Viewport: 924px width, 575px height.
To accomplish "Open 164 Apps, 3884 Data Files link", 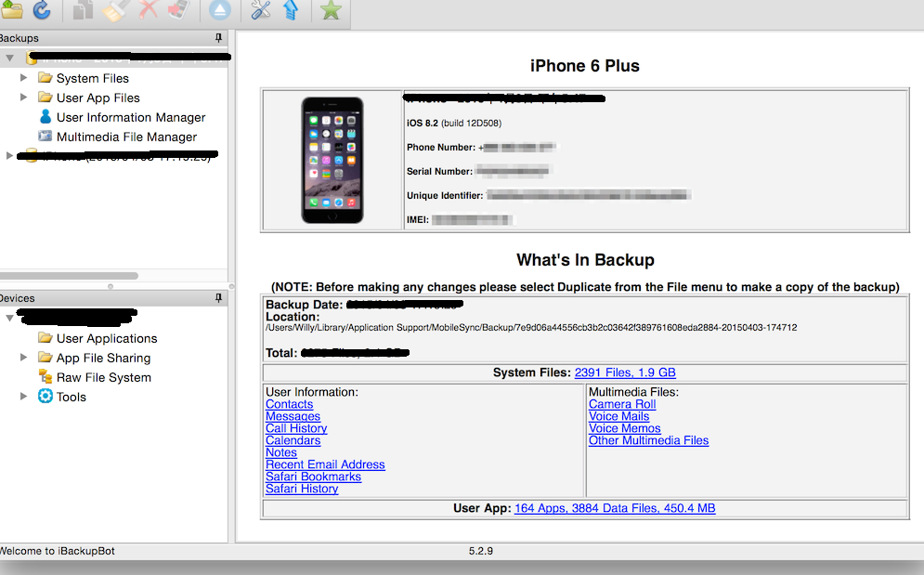I will click(615, 508).
